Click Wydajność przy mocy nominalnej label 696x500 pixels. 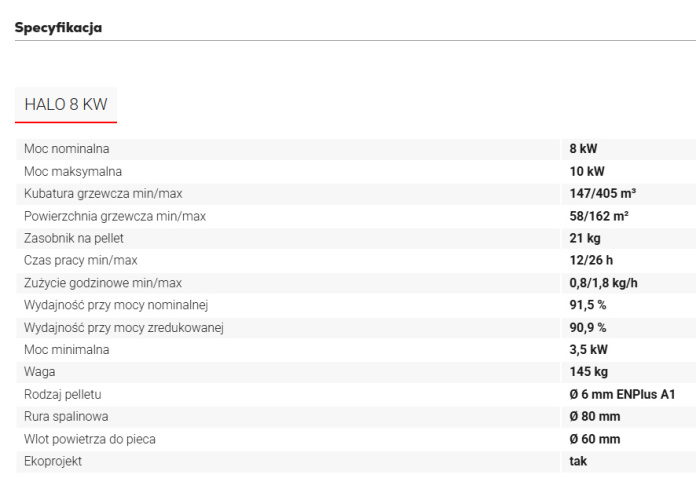coord(116,305)
